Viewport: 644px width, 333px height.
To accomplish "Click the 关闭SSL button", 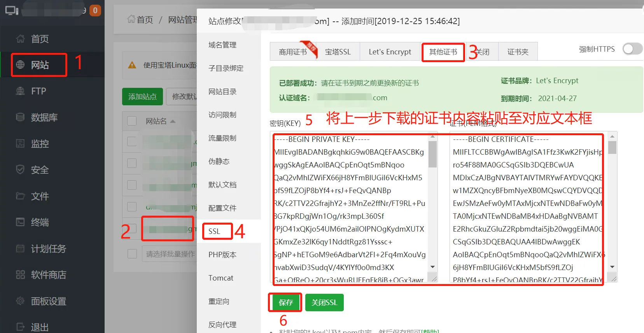I will [324, 302].
